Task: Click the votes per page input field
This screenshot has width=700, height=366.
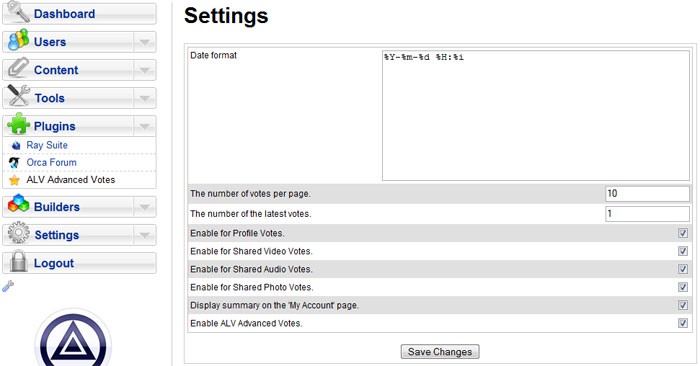Action: [647, 194]
